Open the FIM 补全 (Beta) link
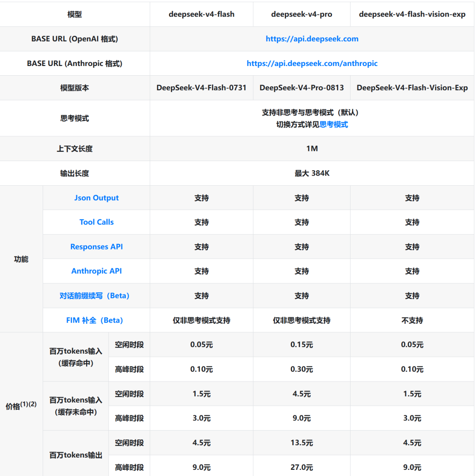This screenshot has width=475, height=476. click(x=95, y=320)
